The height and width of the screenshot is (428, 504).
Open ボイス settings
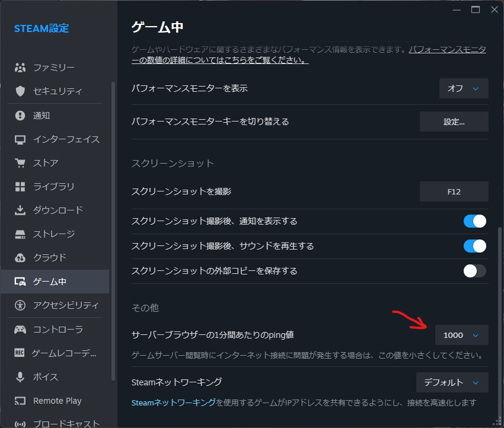(55, 377)
